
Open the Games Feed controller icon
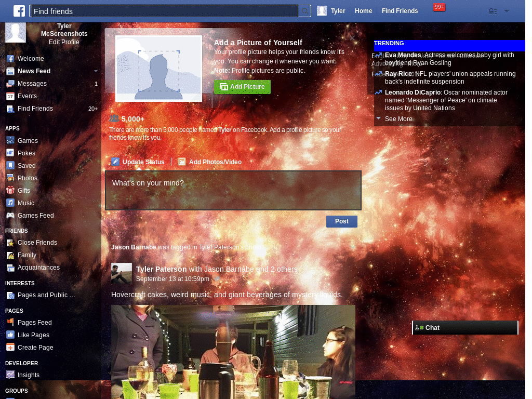pos(10,215)
